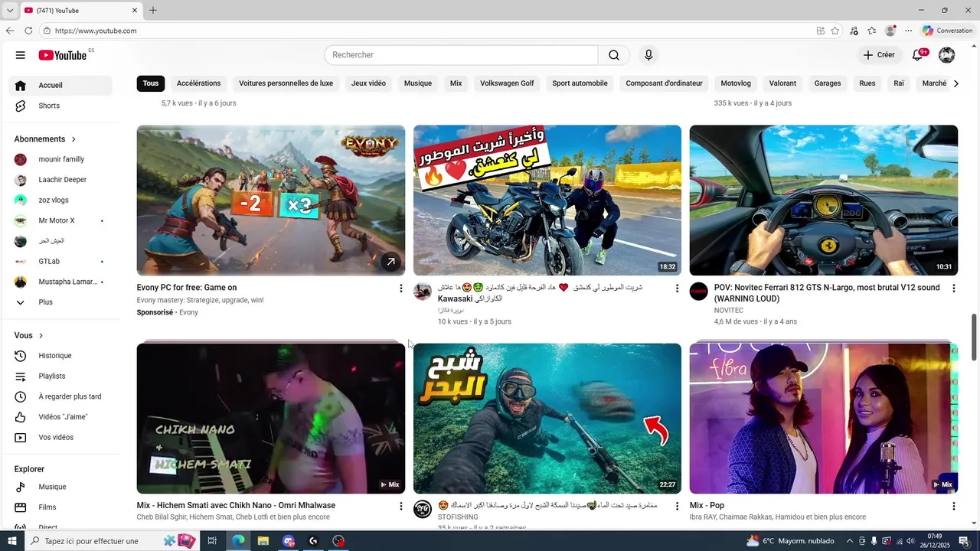Click the page vertical scrollbar thumb

click(975, 337)
